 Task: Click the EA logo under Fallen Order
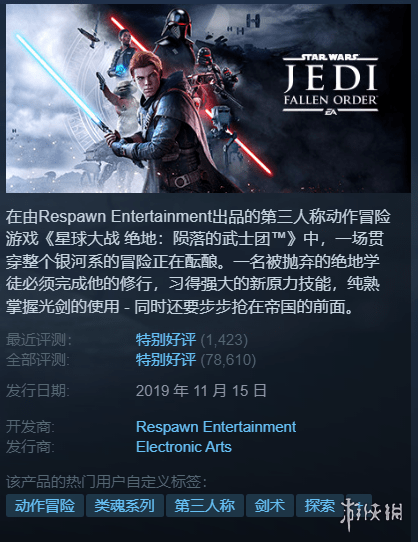[x=330, y=112]
